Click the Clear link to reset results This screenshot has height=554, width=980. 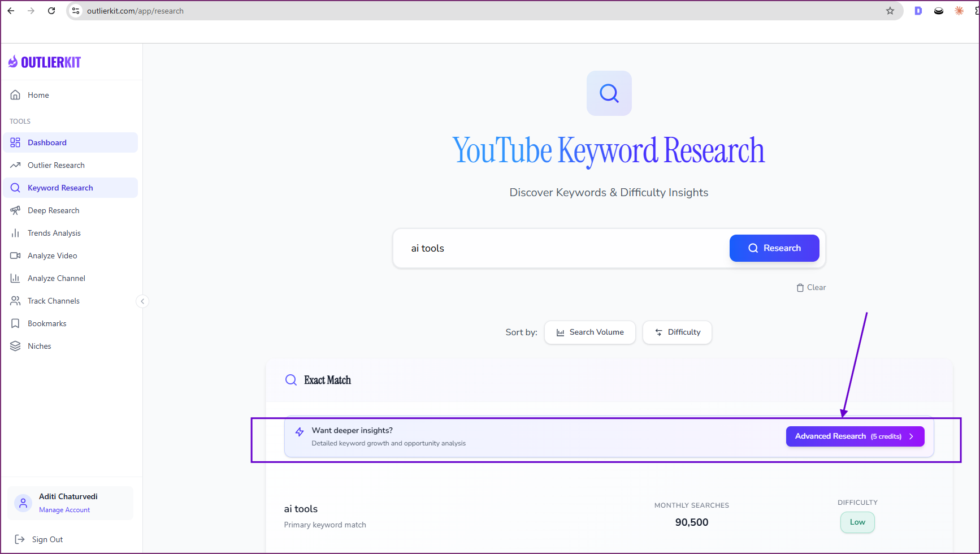(811, 287)
